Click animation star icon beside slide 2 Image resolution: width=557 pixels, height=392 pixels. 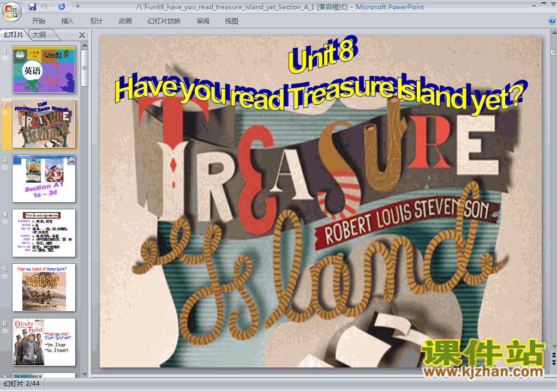click(5, 112)
